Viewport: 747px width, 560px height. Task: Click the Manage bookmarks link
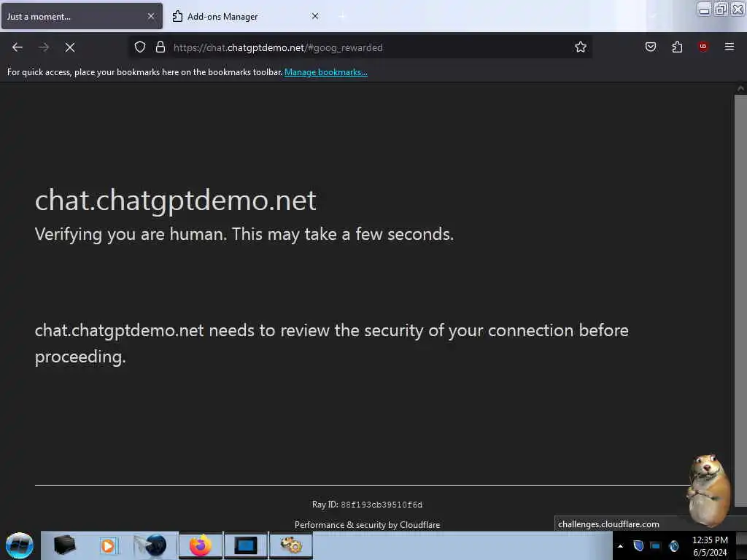click(326, 72)
